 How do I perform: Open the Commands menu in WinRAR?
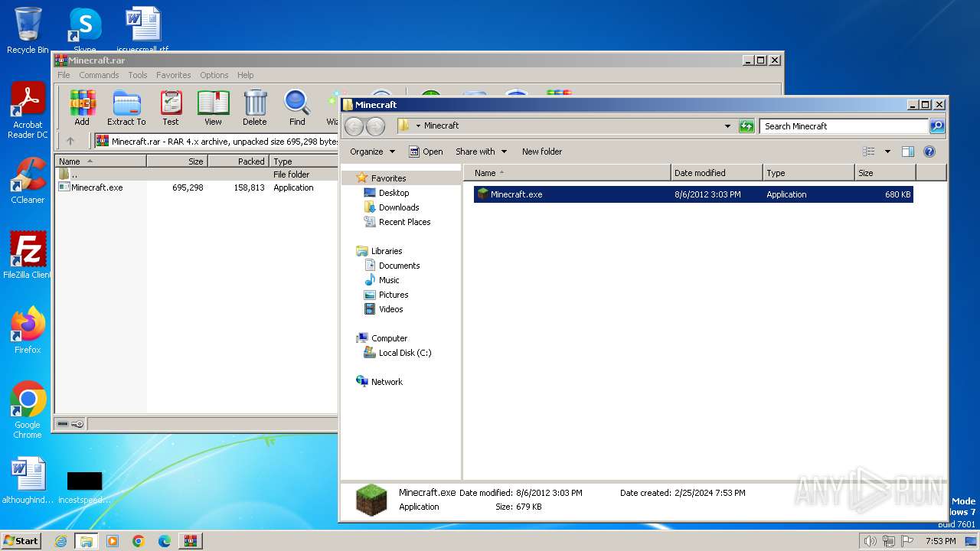click(x=99, y=75)
